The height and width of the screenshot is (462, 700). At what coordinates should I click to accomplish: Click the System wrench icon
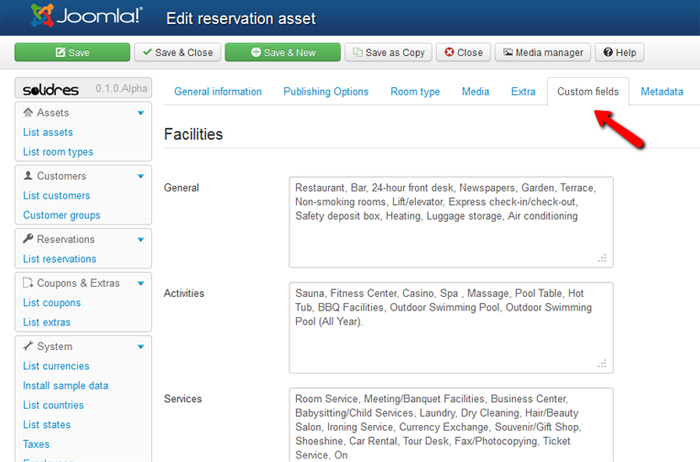[27, 347]
